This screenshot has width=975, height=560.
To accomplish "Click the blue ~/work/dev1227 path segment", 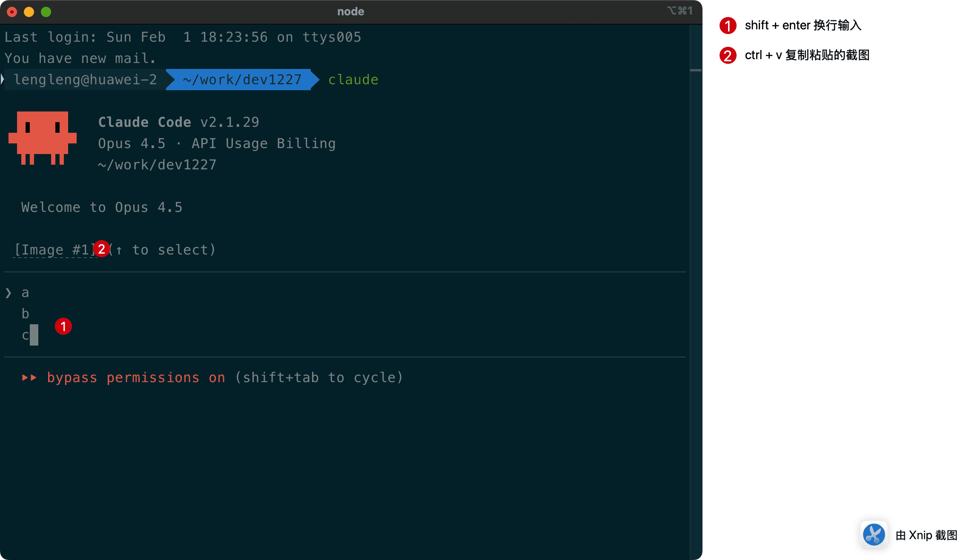I will pyautogui.click(x=242, y=80).
